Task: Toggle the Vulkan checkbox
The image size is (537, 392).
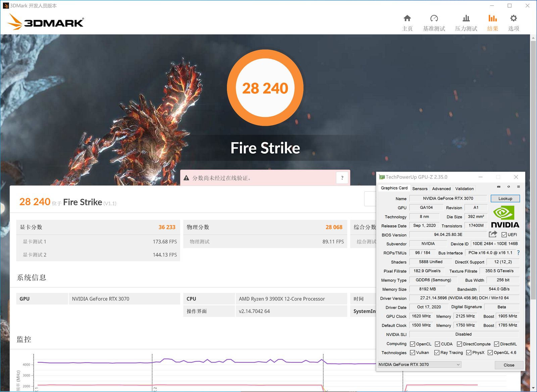Action: tap(412, 352)
